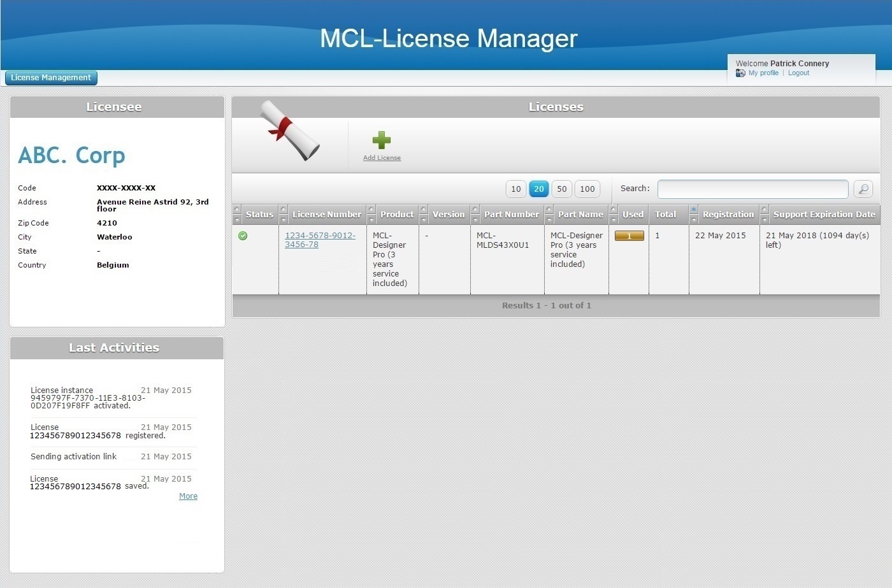Select 20 results per page
Viewport: 892px width, 588px height.
point(539,189)
